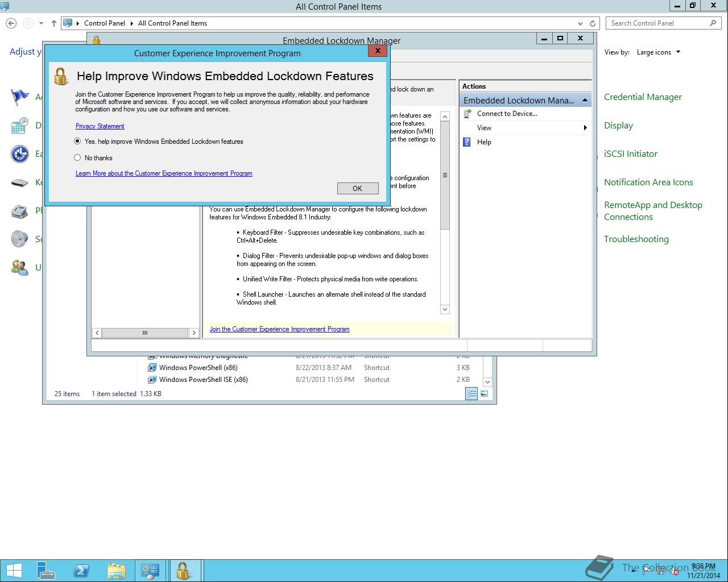Screen dimensions: 728x582
Task: Click the Connect to Device icon
Action: [468, 114]
